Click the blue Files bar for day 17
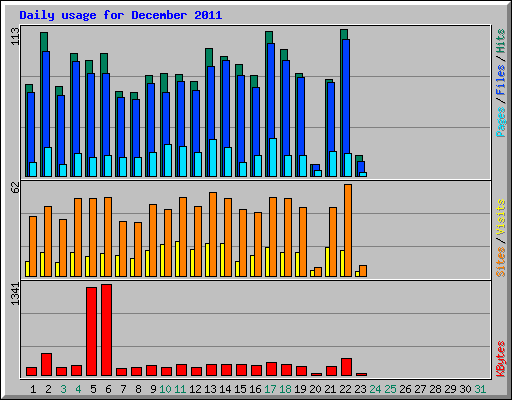 coord(271,91)
